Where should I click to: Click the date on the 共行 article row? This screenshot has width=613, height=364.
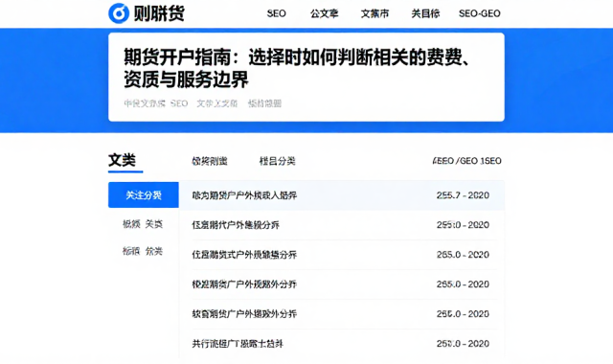[x=463, y=344]
